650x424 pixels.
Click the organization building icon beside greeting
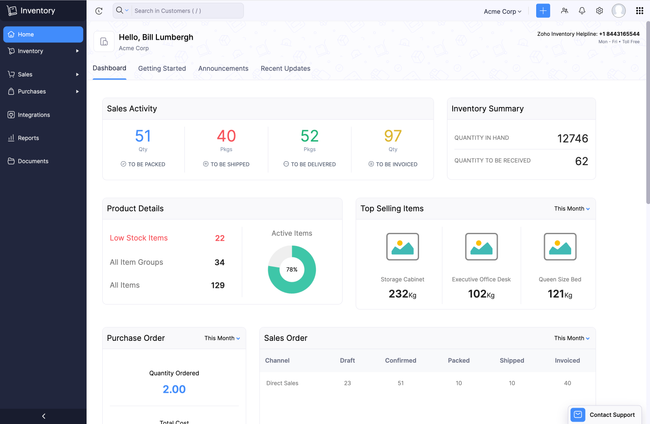click(104, 42)
